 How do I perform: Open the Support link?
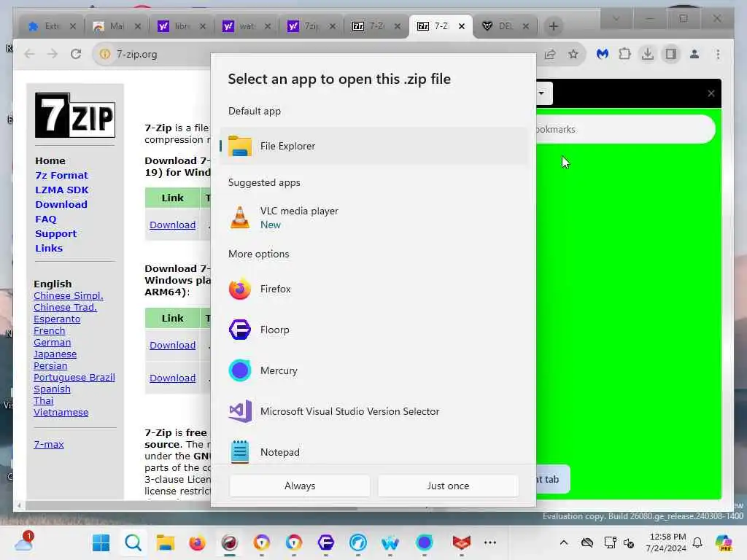pos(55,234)
